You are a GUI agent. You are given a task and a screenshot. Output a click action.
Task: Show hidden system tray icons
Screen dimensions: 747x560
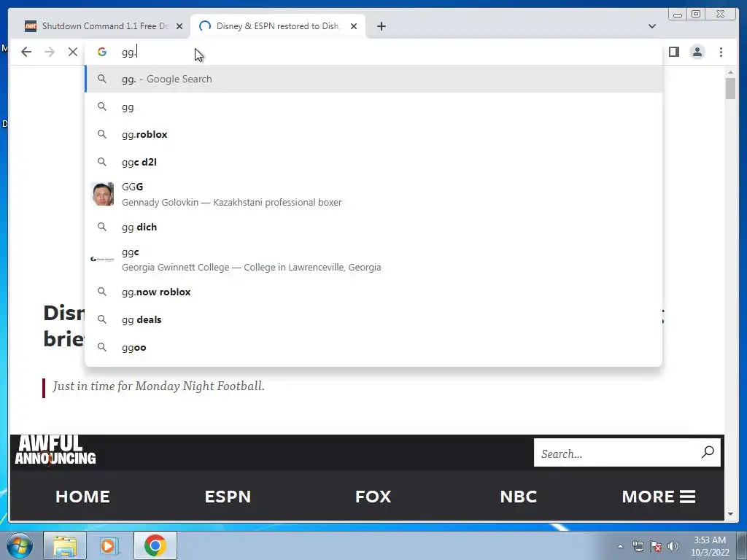[620, 546]
